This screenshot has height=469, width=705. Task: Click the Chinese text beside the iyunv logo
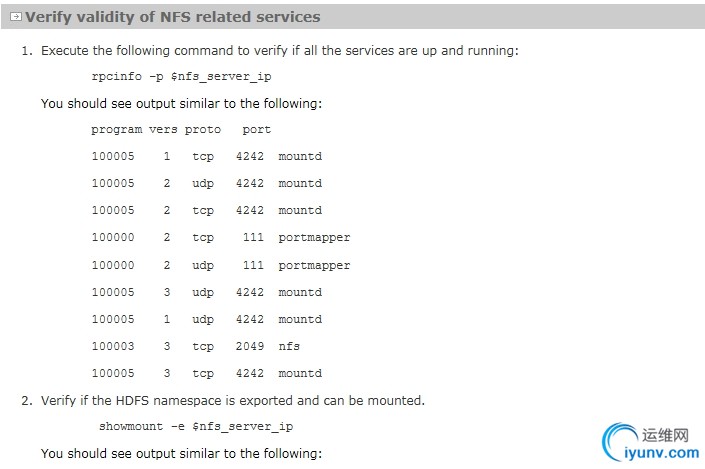point(665,435)
